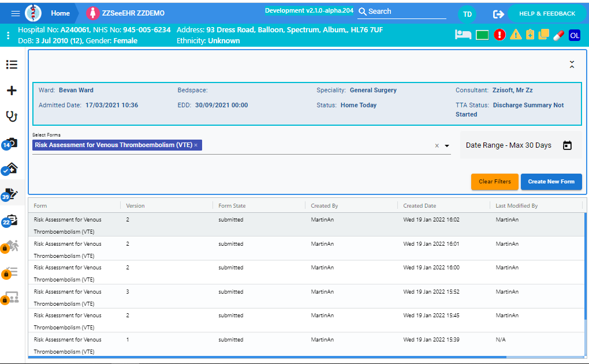Click the Create New Form button
589x364 pixels.
click(x=551, y=182)
